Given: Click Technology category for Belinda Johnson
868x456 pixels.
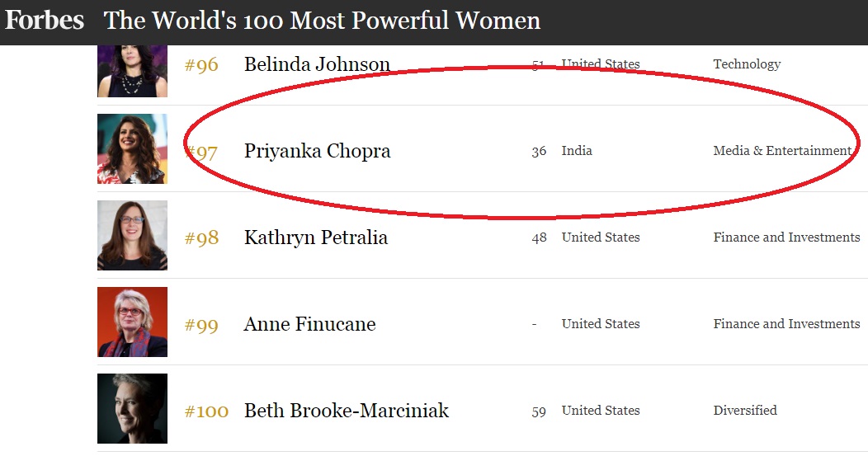Looking at the screenshot, I should click(x=747, y=64).
